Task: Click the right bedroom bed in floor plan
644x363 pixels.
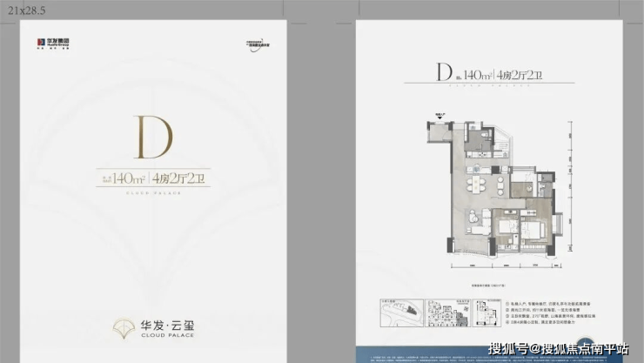Action: pos(534,229)
